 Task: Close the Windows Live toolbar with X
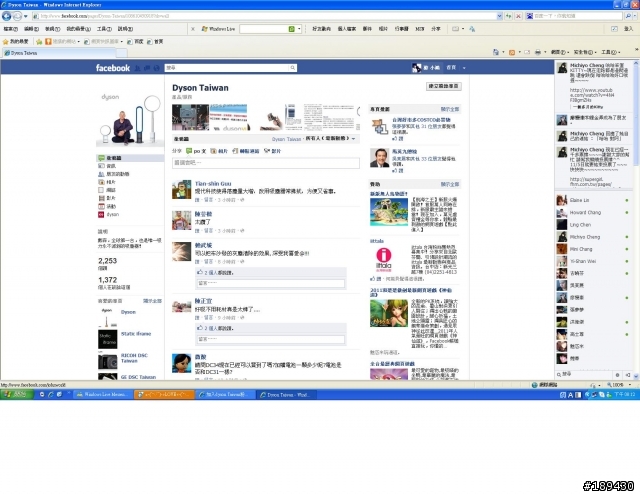click(x=193, y=29)
